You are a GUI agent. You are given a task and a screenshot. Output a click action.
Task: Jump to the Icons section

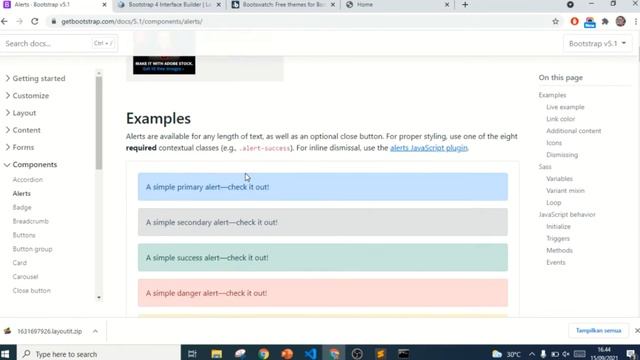[554, 143]
